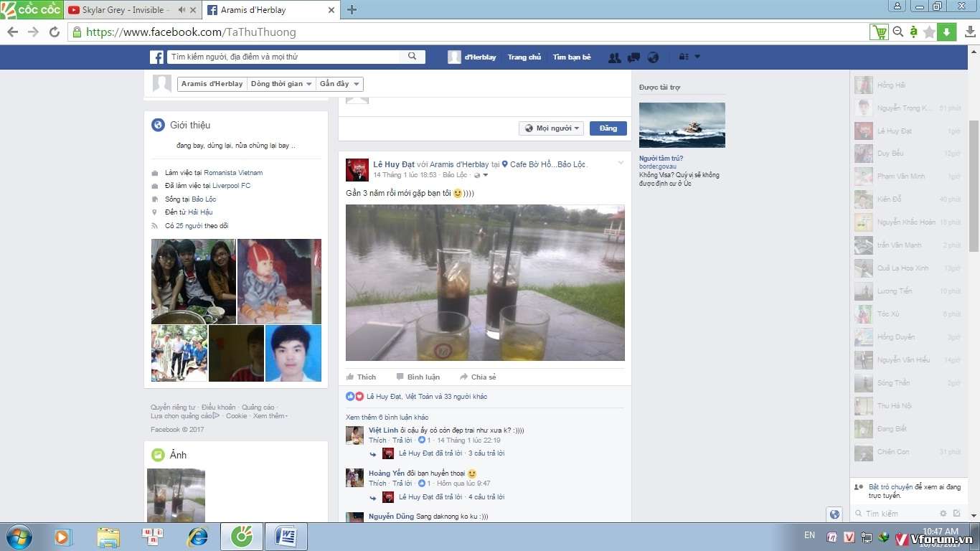Click Xem thêm 6 bình luận khác
Screen dimensions: 980x551
tap(387, 418)
